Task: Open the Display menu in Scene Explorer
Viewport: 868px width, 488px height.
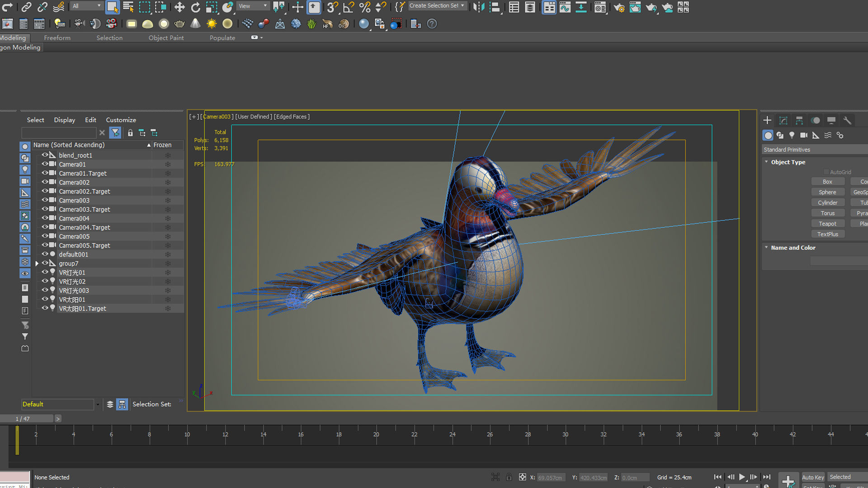Action: coord(65,120)
